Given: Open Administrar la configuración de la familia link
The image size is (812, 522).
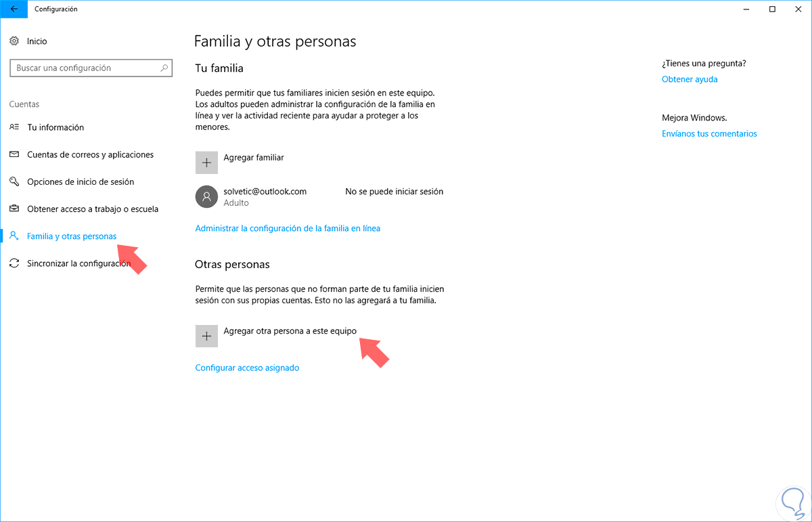Looking at the screenshot, I should point(288,229).
